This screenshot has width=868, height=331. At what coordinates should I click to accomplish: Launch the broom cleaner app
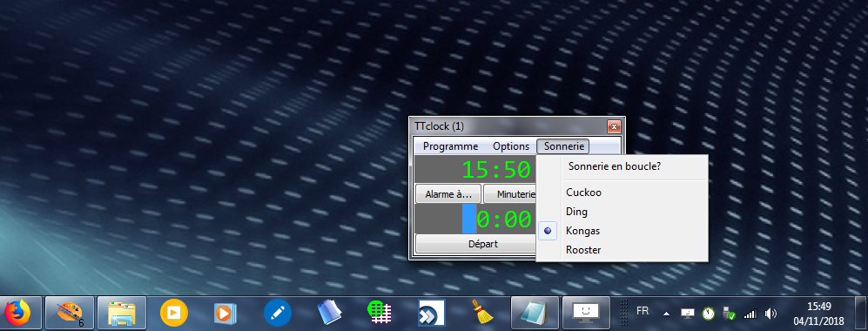point(482,314)
